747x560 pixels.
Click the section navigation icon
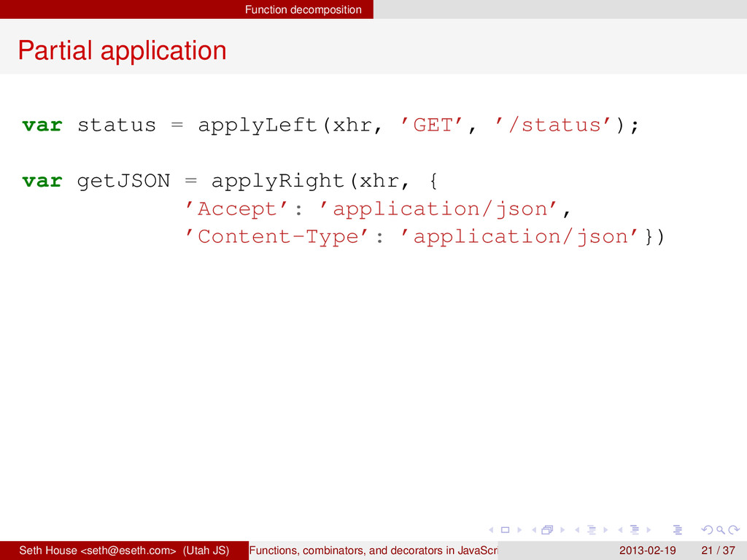tap(635, 529)
